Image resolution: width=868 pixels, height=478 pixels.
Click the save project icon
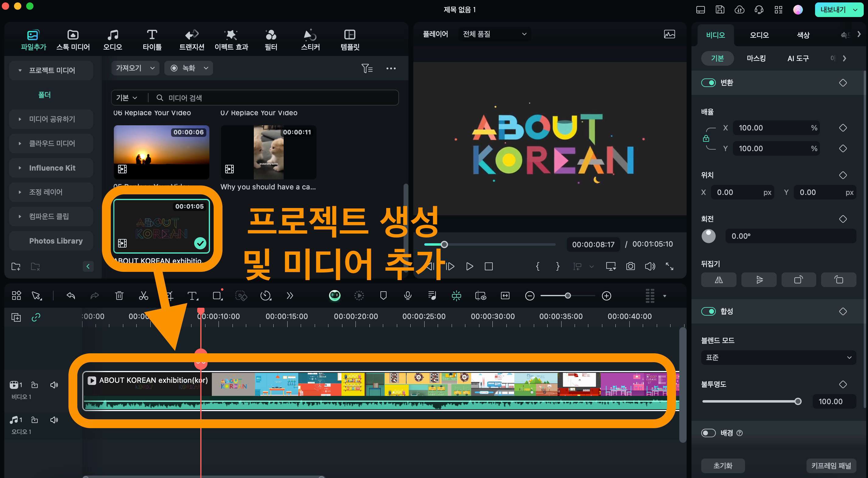click(x=720, y=9)
